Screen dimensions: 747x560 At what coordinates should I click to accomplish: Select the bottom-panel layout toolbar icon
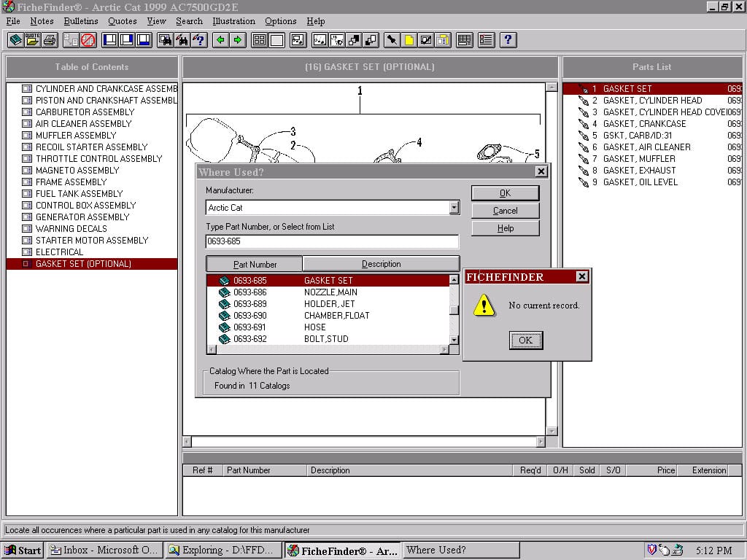(144, 40)
